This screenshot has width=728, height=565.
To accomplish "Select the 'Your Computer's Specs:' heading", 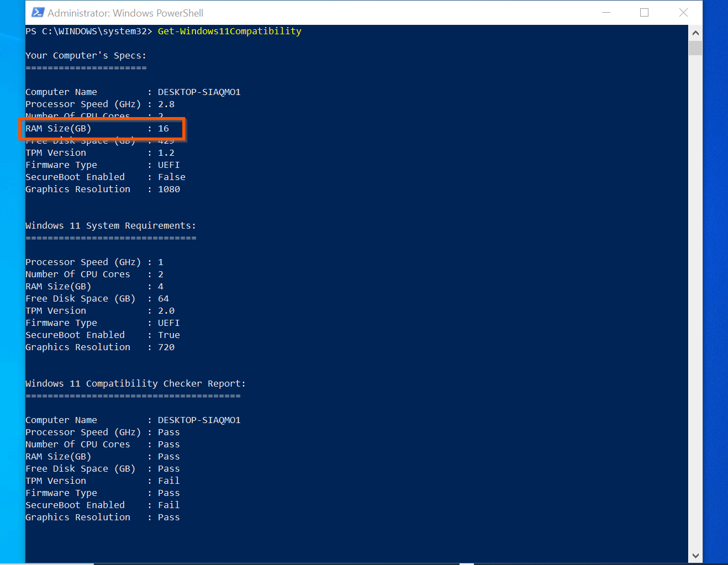I will click(x=86, y=56).
